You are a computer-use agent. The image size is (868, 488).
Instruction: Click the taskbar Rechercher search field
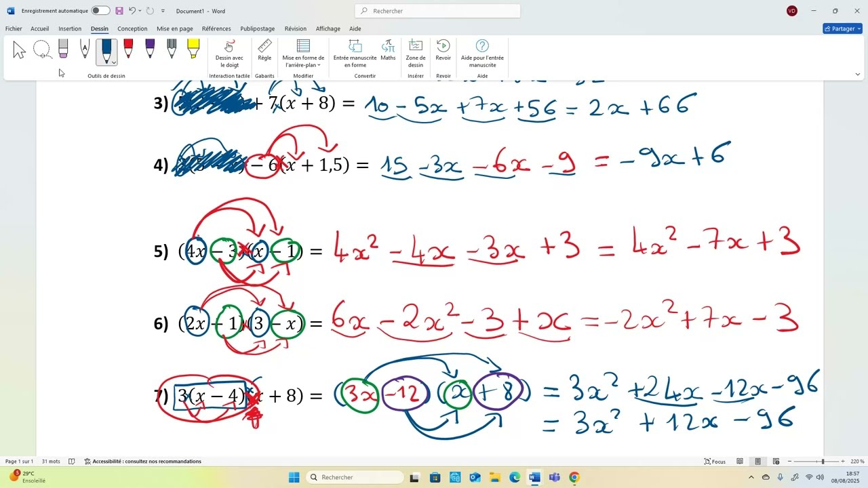click(x=355, y=477)
